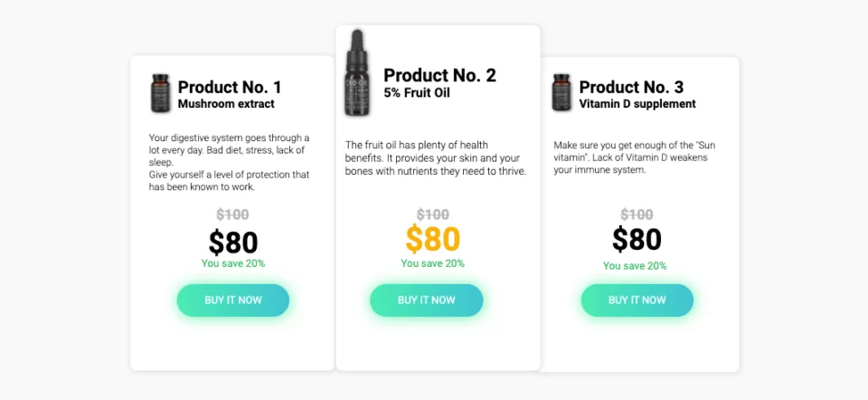
Task: Click the crossed-out $100 on Product 1
Action: tap(233, 214)
